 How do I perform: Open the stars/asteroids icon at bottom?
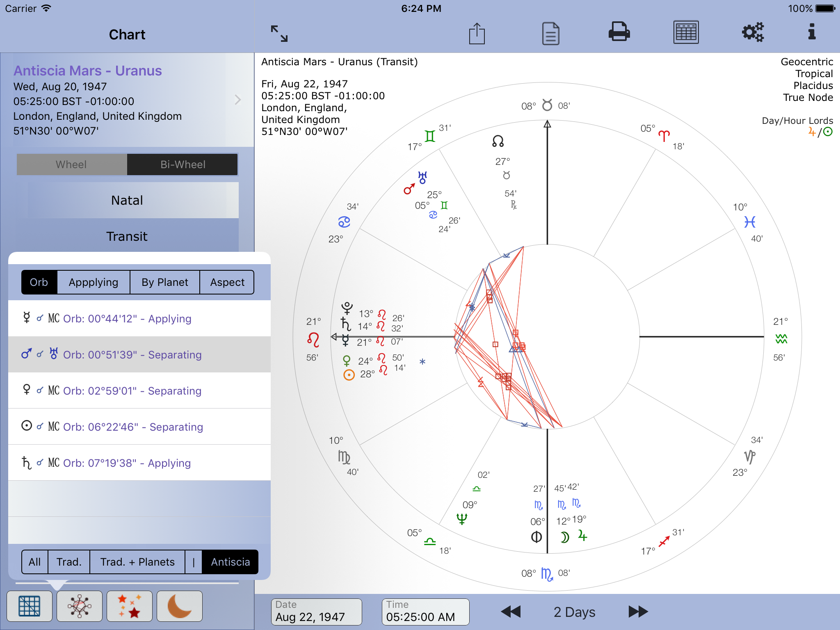click(129, 606)
